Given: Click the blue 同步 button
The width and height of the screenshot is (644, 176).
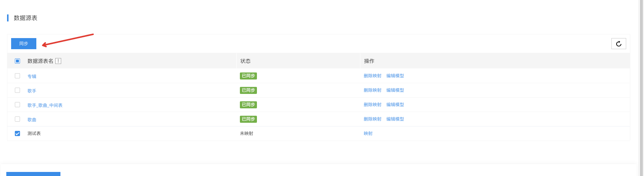Looking at the screenshot, I should pos(24,44).
